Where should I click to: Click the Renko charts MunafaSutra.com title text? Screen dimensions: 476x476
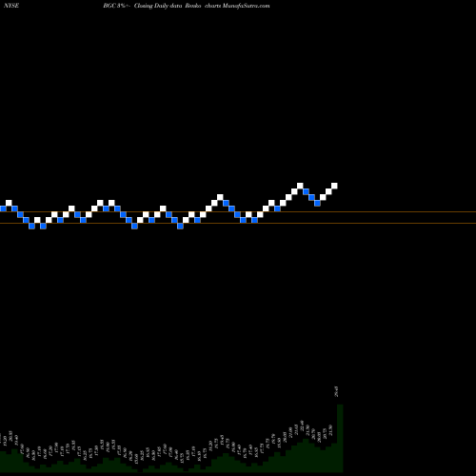click(x=228, y=6)
